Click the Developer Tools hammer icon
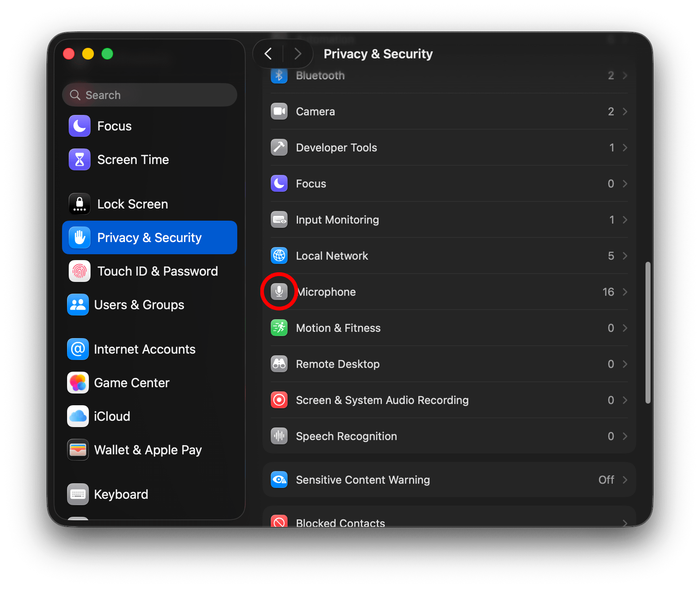 pyautogui.click(x=279, y=148)
